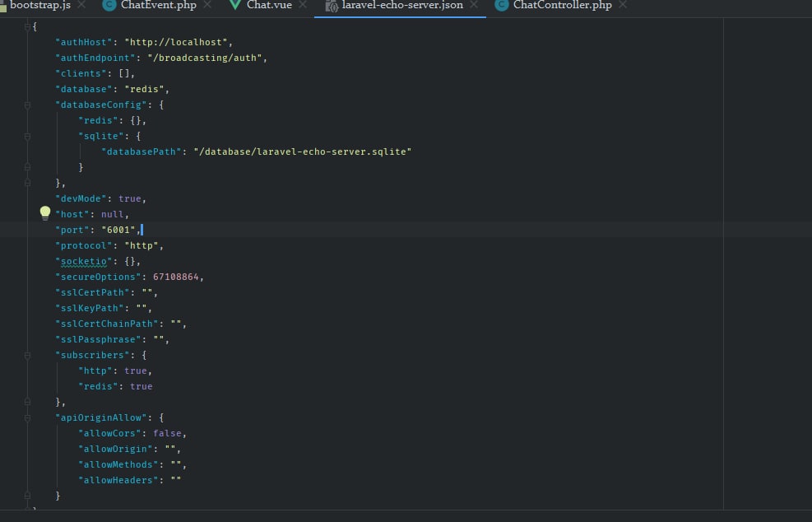Click the "http://localhost" value
Screen dimensions: 812x522
tap(175, 43)
